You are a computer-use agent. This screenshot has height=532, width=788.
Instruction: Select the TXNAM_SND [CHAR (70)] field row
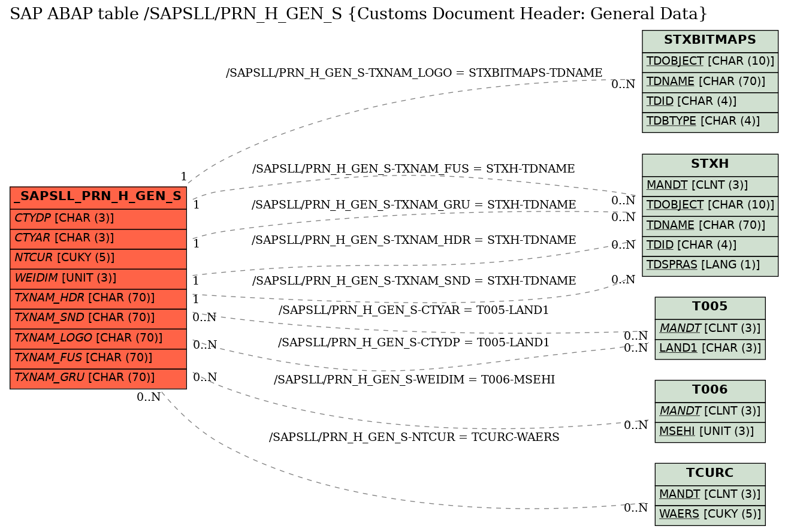(x=98, y=319)
